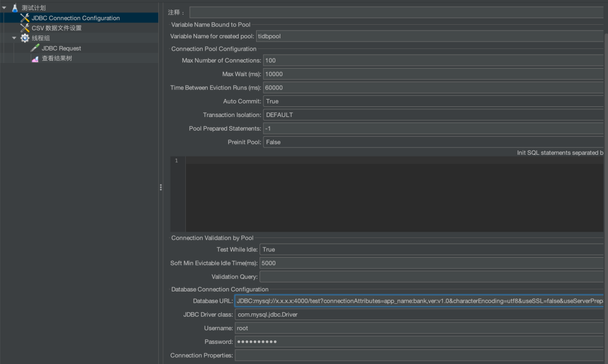Select the 线程组 tree item
This screenshot has height=364, width=608.
click(41, 38)
